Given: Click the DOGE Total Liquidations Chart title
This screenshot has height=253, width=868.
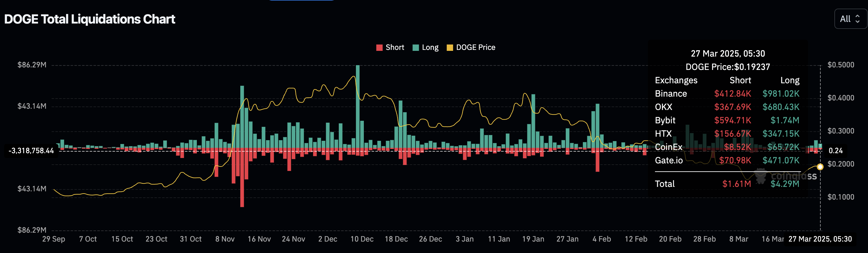Looking at the screenshot, I should pyautogui.click(x=90, y=19).
